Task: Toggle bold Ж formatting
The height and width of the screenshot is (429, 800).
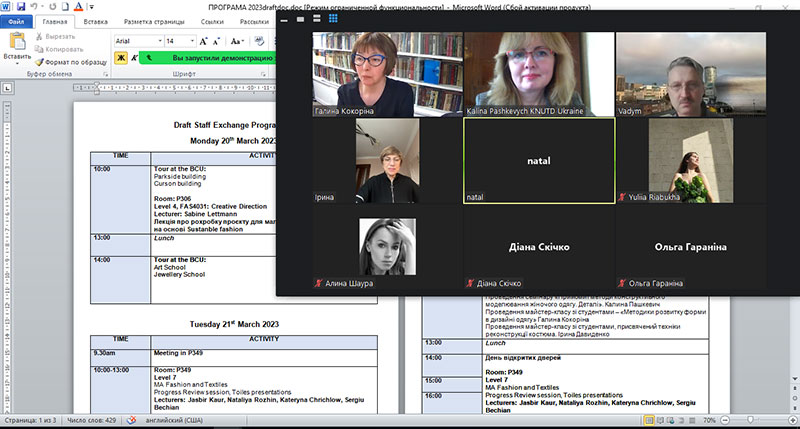Action: point(121,58)
